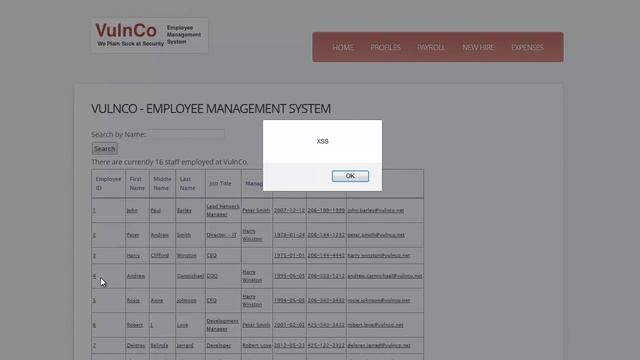This screenshot has height=360, width=640.
Task: Open first name link Robert
Action: pyautogui.click(x=135, y=325)
